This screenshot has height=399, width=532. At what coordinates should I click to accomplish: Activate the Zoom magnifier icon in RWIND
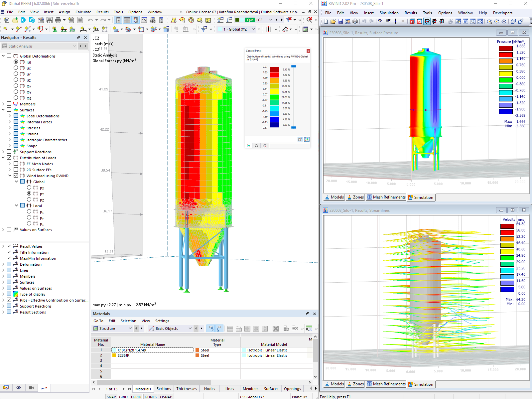pyautogui.click(x=473, y=21)
